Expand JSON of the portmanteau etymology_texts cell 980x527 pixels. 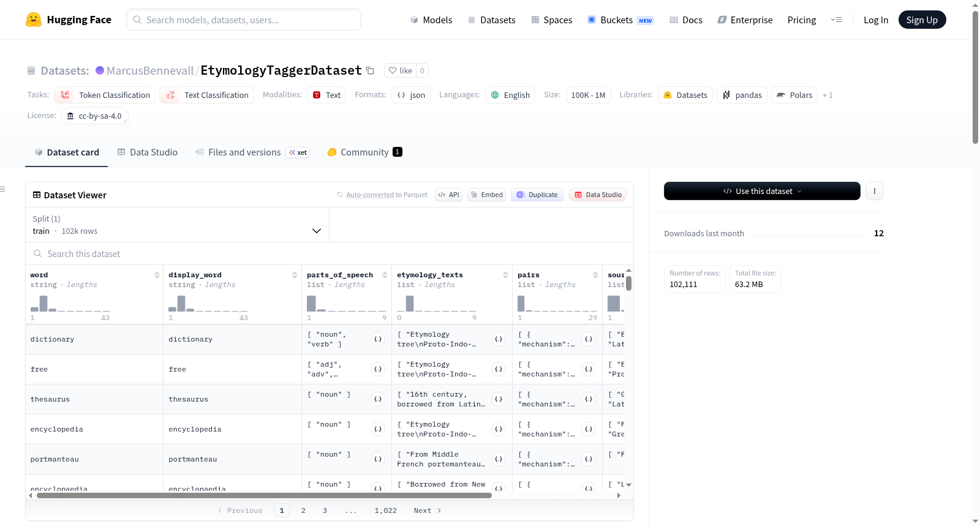499,459
